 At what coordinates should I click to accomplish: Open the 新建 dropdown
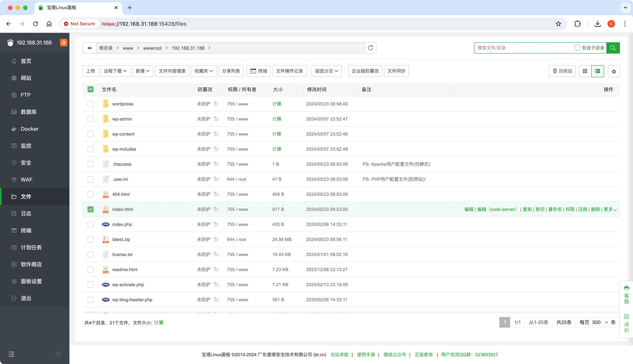point(143,71)
